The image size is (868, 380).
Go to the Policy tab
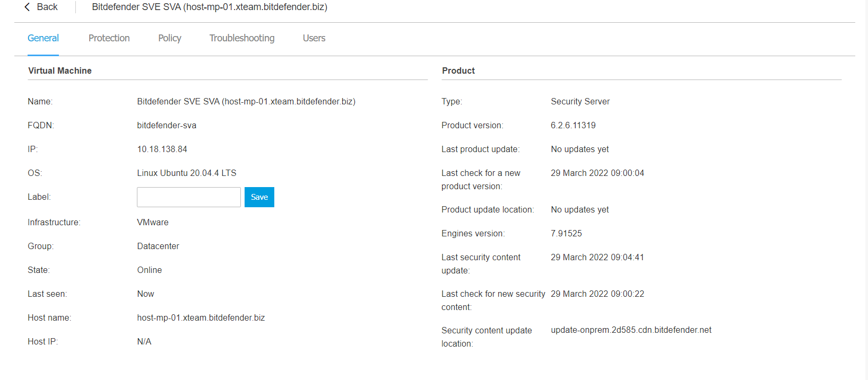pos(169,38)
